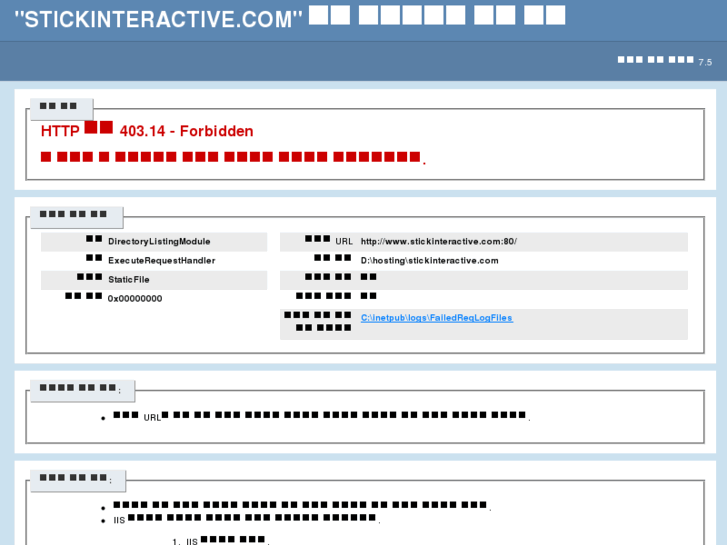Open the C:\inetpub\logs\FailedReqLogFiles link
Image resolution: width=727 pixels, height=545 pixels.
point(437,318)
